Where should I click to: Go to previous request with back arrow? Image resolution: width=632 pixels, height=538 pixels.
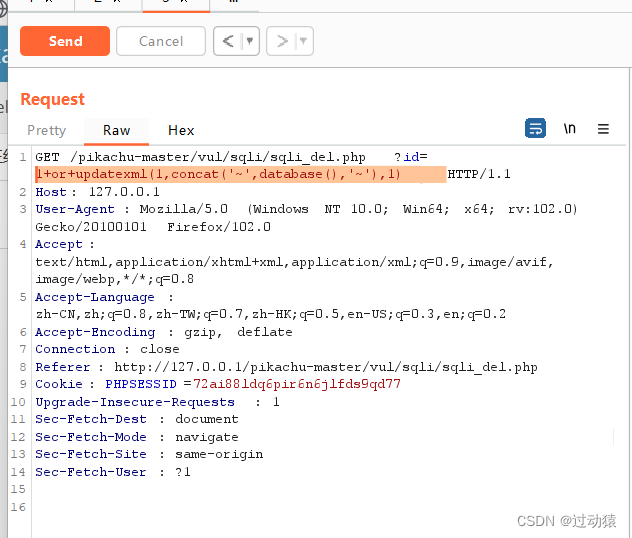(x=228, y=41)
